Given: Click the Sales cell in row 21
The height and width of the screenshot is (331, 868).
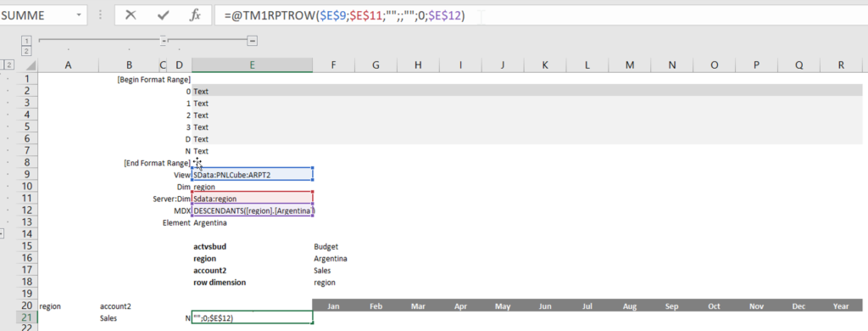Looking at the screenshot, I should pyautogui.click(x=129, y=318).
